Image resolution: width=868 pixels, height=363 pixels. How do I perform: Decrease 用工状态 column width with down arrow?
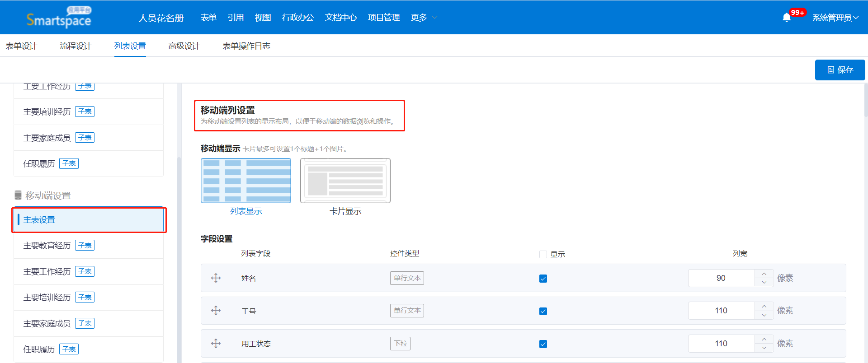[x=764, y=348]
